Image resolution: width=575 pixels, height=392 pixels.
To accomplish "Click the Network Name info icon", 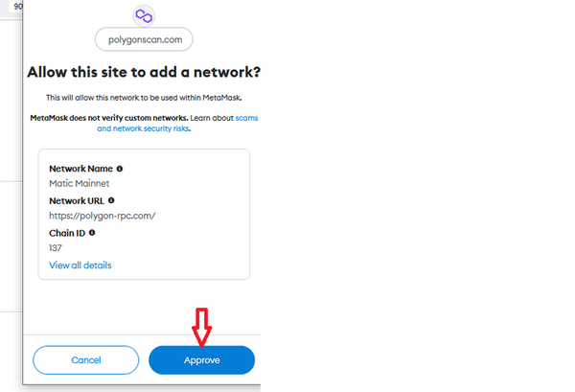I will [120, 169].
